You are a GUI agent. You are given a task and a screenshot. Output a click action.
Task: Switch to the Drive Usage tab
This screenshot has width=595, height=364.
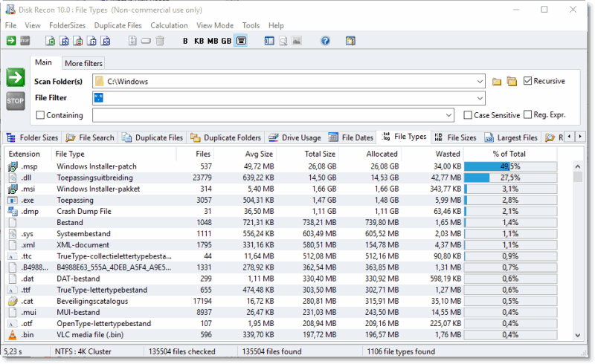point(295,137)
